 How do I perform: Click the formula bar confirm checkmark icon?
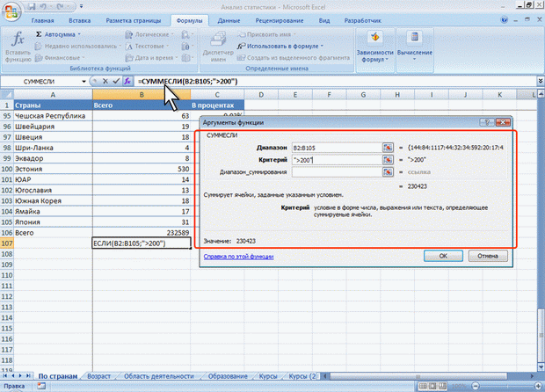pos(116,82)
